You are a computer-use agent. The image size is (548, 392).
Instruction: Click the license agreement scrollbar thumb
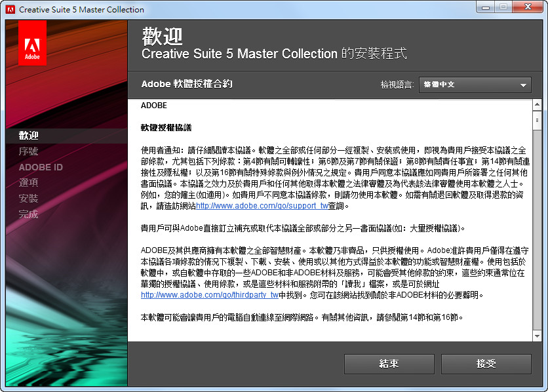537,121
